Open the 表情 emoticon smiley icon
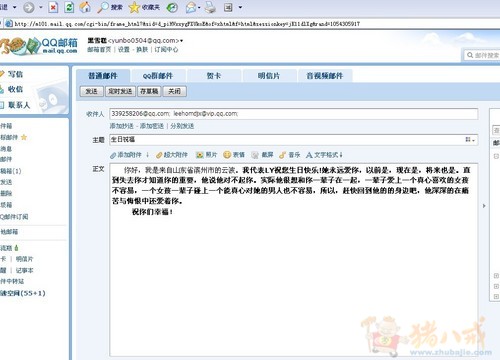 227,155
